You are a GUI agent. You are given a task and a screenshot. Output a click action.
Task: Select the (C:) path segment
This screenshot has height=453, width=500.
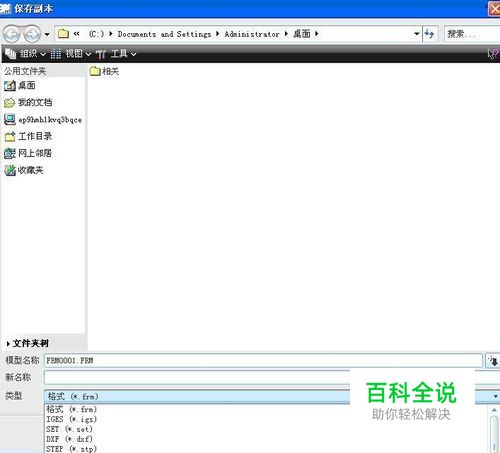96,34
